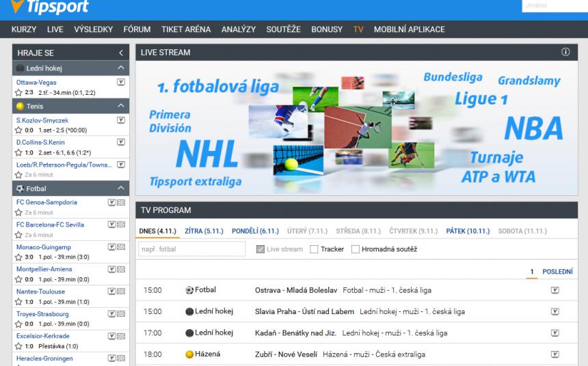Star the FC Genoa-Sampdoria match
588x366 pixels.
[x=18, y=212]
